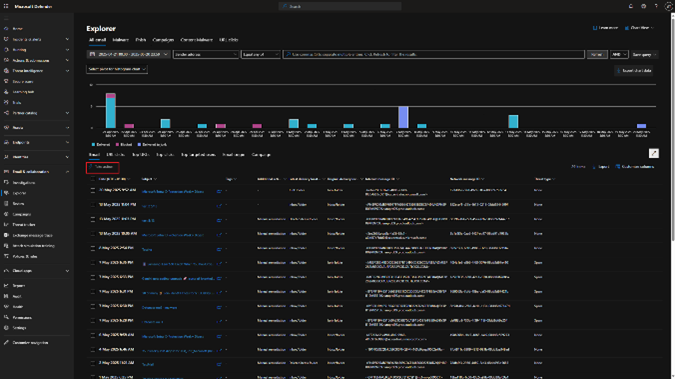This screenshot has width=675, height=379.
Task: Expand Partner catalog section
Action: coord(67,113)
